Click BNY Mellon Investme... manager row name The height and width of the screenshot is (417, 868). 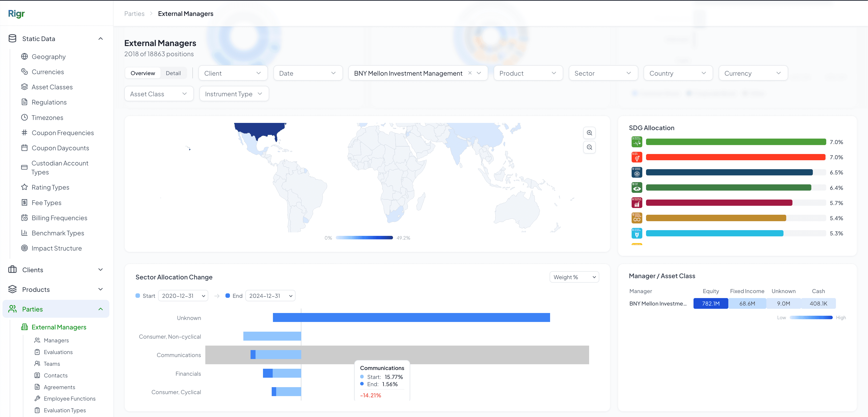(658, 303)
